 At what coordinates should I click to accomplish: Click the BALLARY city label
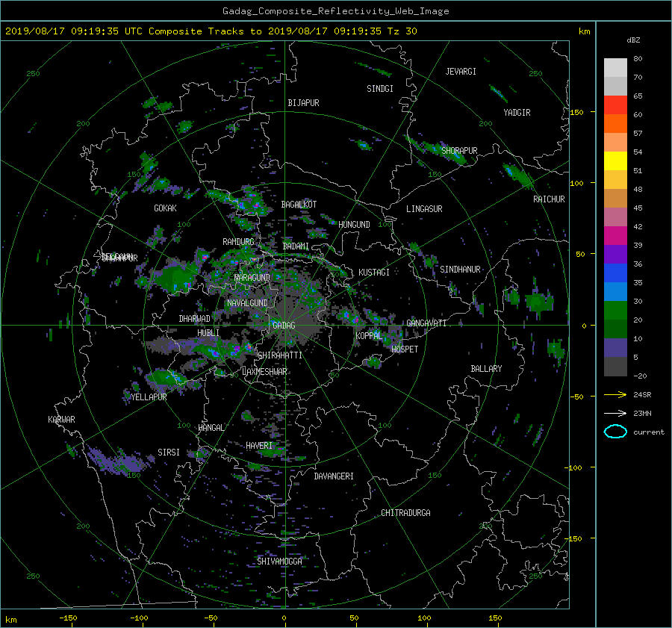(x=486, y=369)
